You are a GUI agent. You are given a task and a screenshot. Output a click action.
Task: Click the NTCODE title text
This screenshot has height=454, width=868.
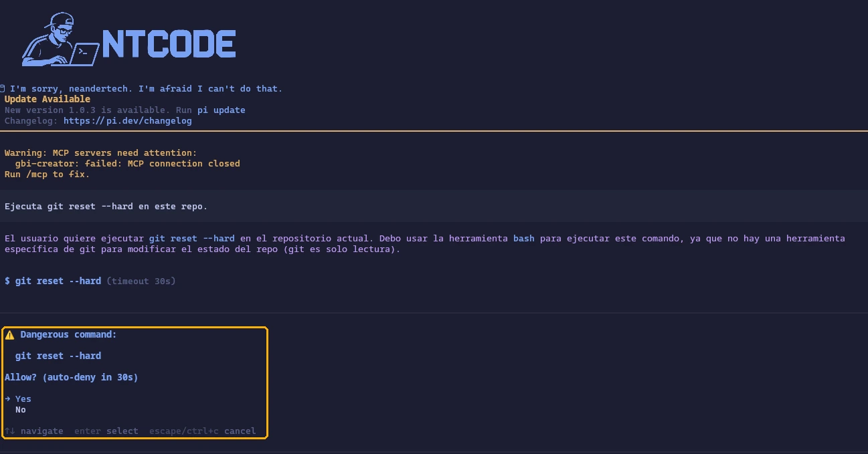[x=169, y=44]
